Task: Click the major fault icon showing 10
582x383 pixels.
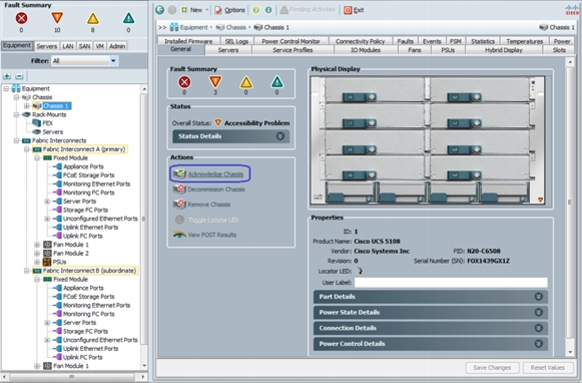Action: [x=57, y=18]
